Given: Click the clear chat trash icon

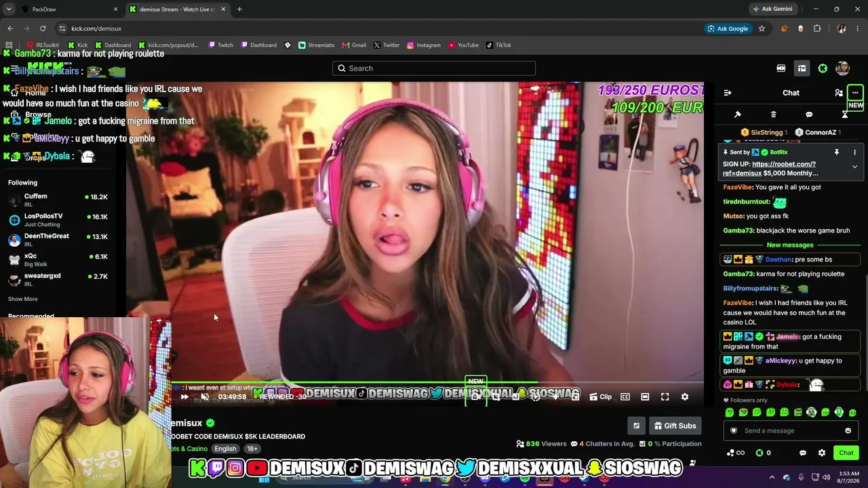Looking at the screenshot, I should 773,115.
